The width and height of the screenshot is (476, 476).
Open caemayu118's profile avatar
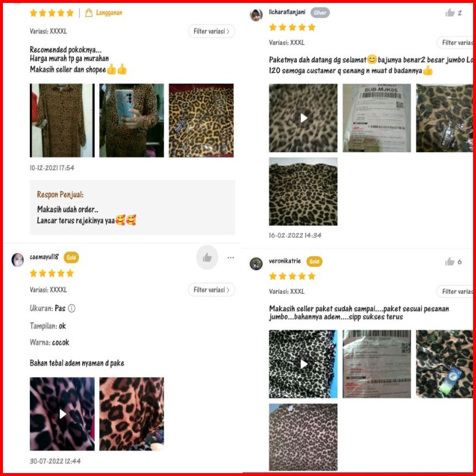pos(18,260)
